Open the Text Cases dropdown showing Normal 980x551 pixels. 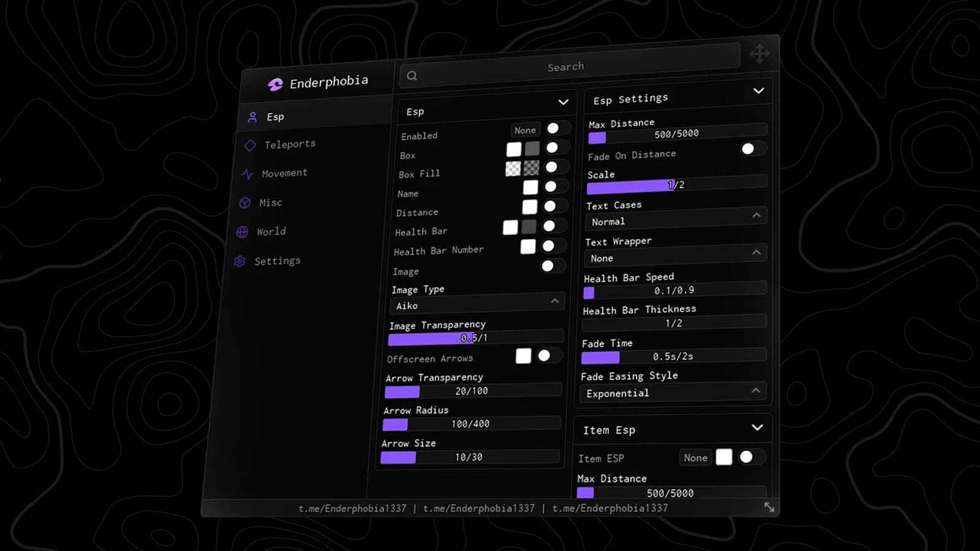pos(676,219)
